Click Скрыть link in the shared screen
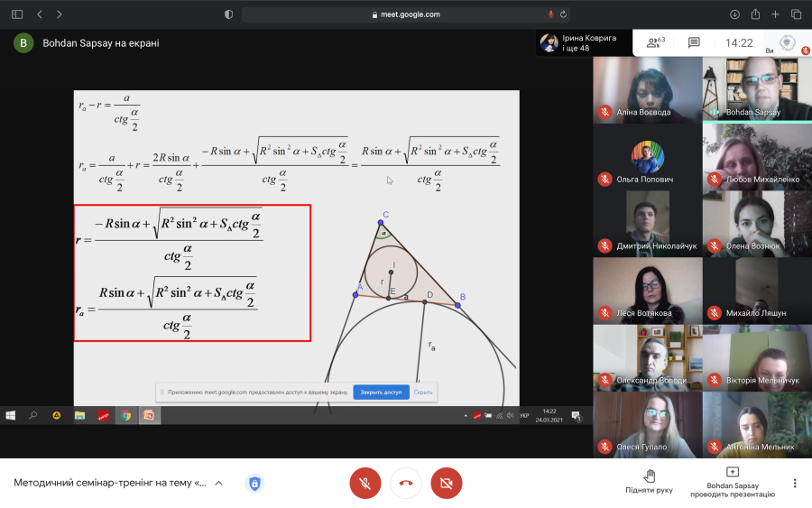812x508 pixels. (x=423, y=392)
